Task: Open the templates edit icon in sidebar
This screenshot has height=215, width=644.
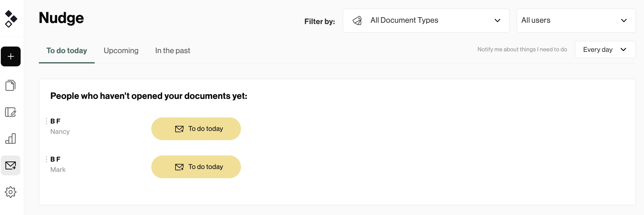Action: point(11,112)
